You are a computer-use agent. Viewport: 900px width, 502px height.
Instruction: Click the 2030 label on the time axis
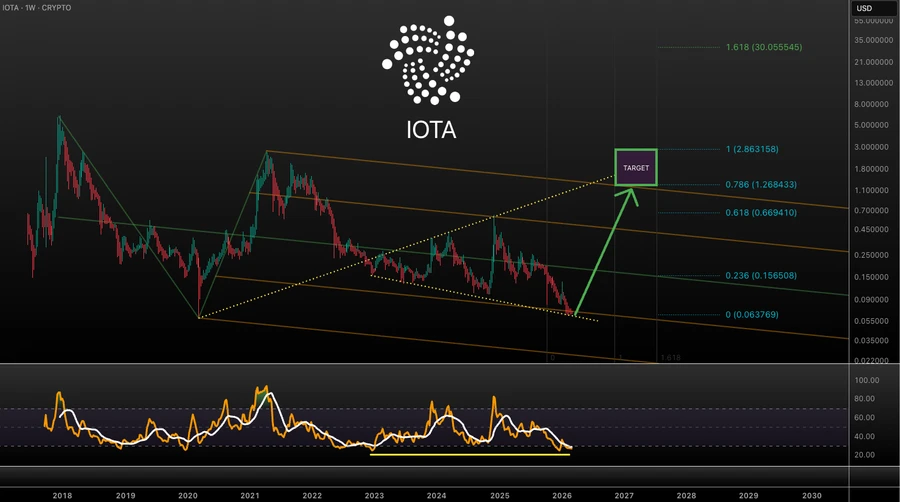click(812, 496)
